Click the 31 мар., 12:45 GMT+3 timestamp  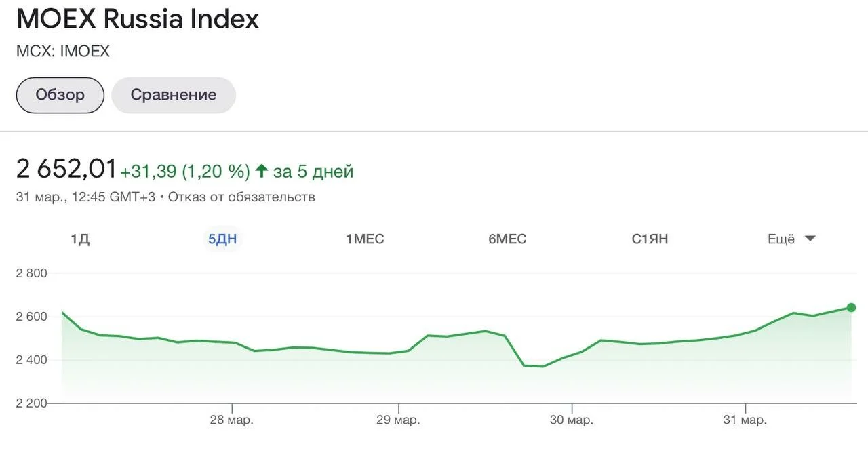click(x=86, y=197)
